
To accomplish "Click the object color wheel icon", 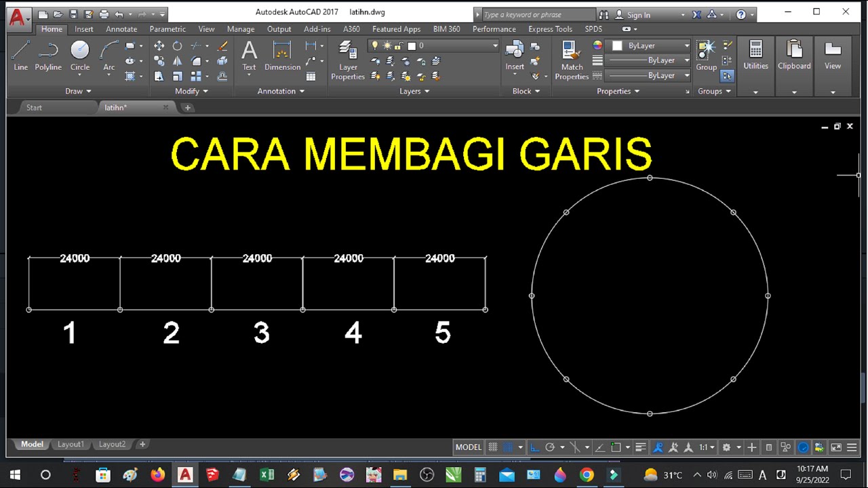I will tap(597, 45).
